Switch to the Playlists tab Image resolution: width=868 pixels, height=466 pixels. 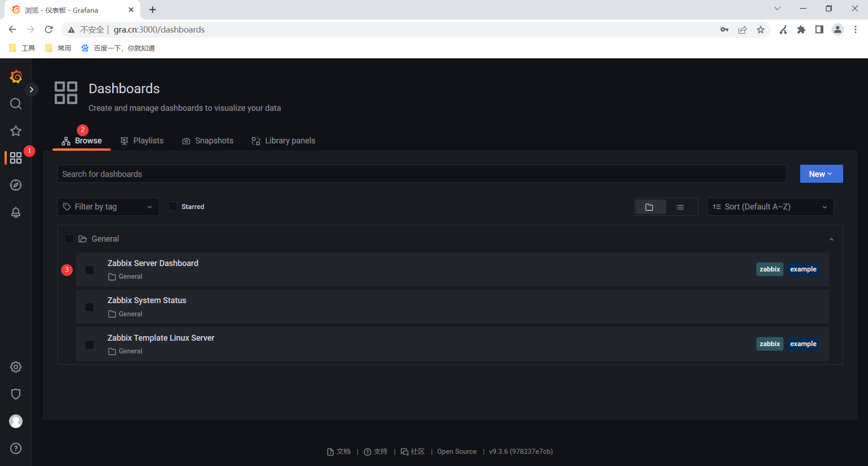tap(142, 141)
